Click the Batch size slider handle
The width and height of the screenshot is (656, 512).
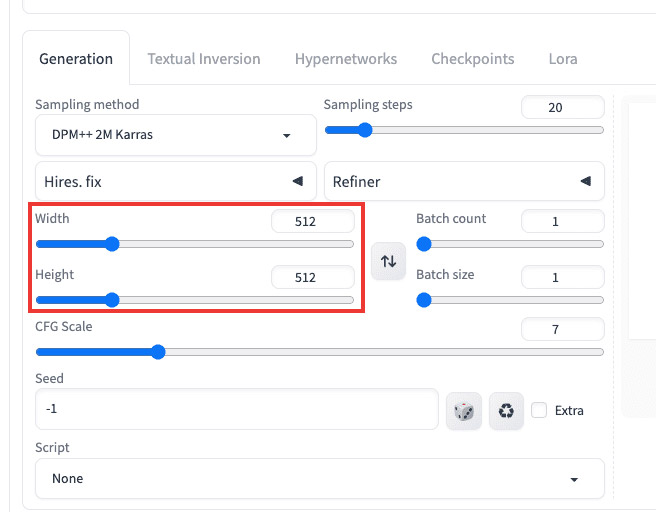424,300
